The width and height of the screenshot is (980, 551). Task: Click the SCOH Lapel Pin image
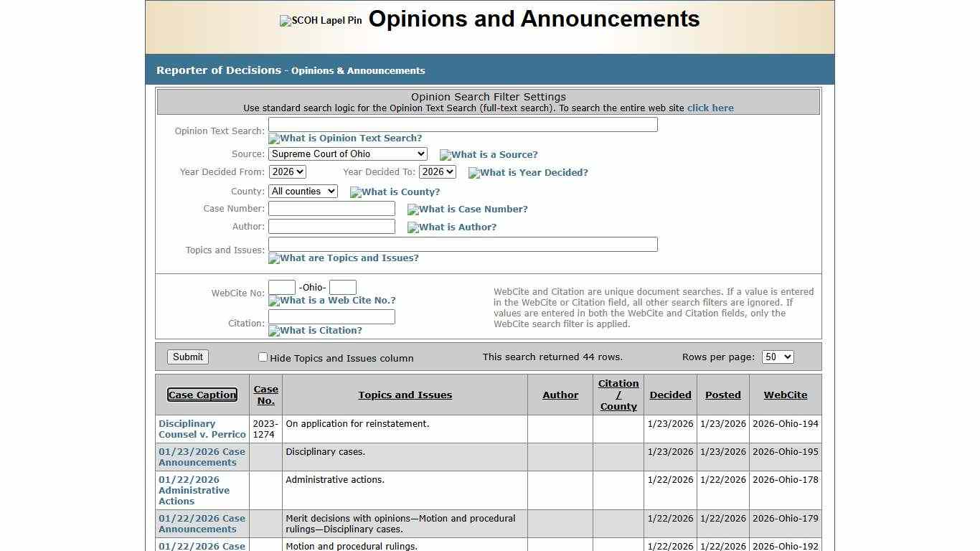tap(321, 21)
